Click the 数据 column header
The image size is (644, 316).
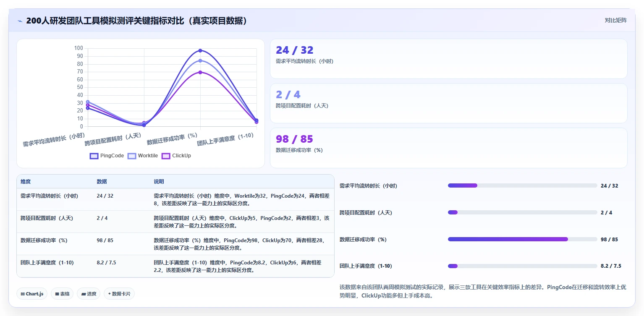pyautogui.click(x=102, y=181)
